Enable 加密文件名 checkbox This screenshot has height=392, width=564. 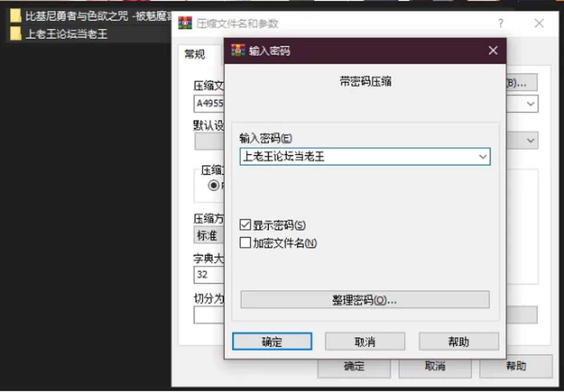(x=245, y=243)
